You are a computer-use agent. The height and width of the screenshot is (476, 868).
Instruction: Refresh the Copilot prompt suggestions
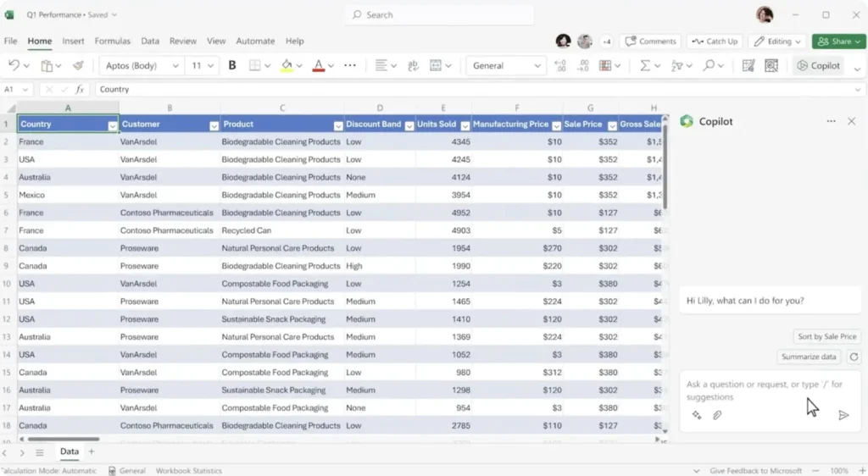(854, 357)
